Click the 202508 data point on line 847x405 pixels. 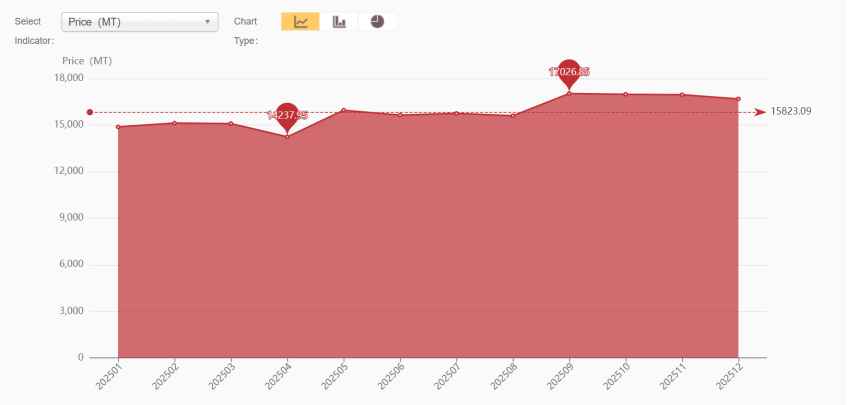click(513, 116)
